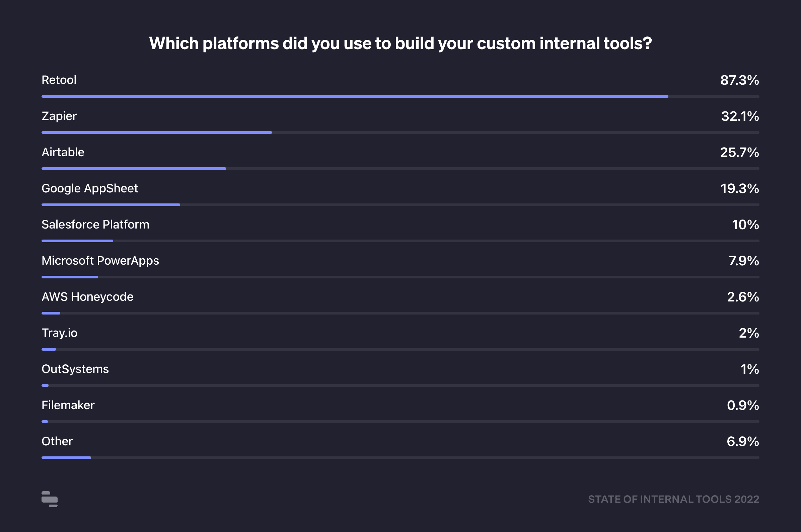This screenshot has height=532, width=801.
Task: Click the chart title question
Action: click(400, 43)
